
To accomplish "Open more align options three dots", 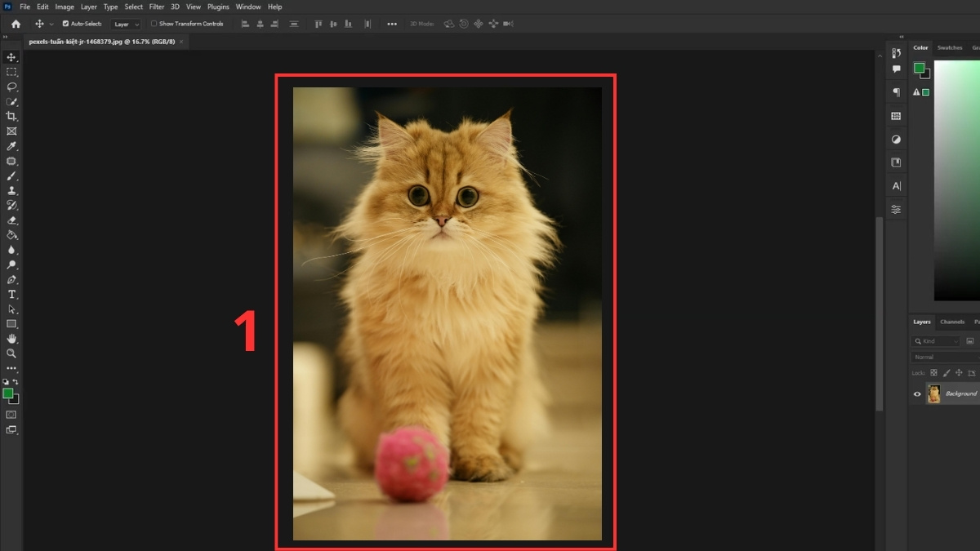I will [392, 24].
